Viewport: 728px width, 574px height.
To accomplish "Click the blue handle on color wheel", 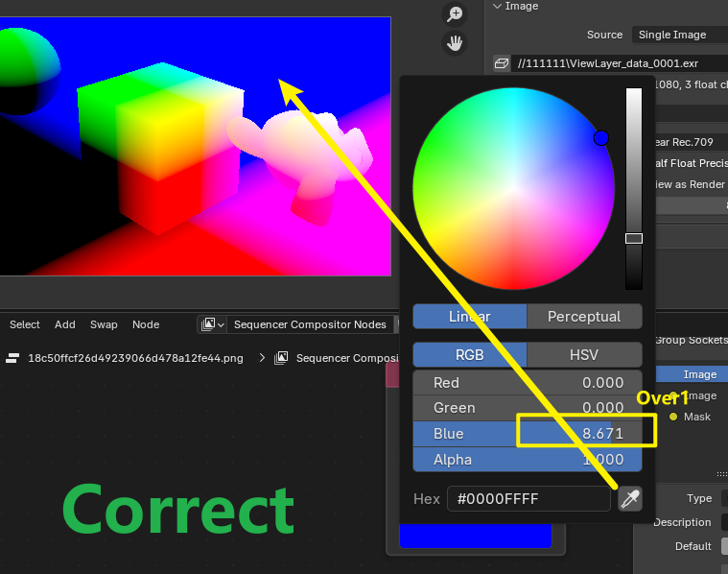I will (x=601, y=138).
